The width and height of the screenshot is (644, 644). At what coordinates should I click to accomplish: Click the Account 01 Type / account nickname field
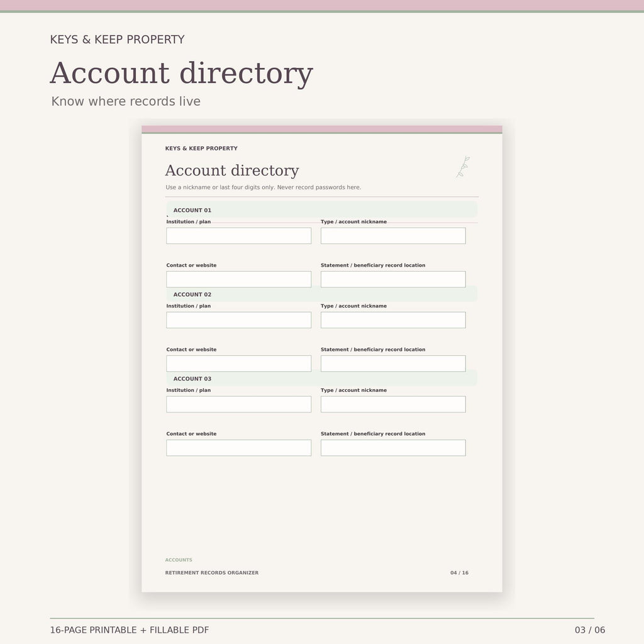point(393,236)
